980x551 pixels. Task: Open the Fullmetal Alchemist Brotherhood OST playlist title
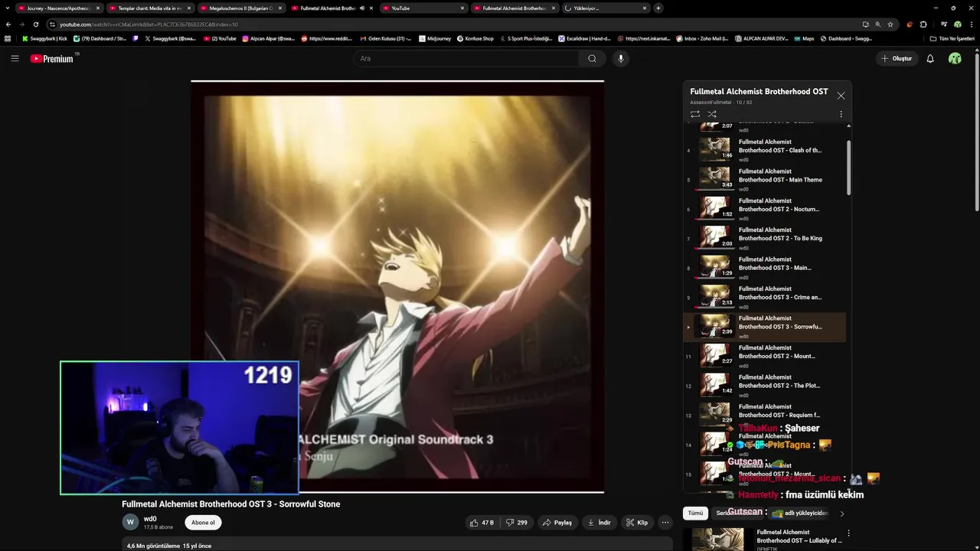[x=759, y=91]
